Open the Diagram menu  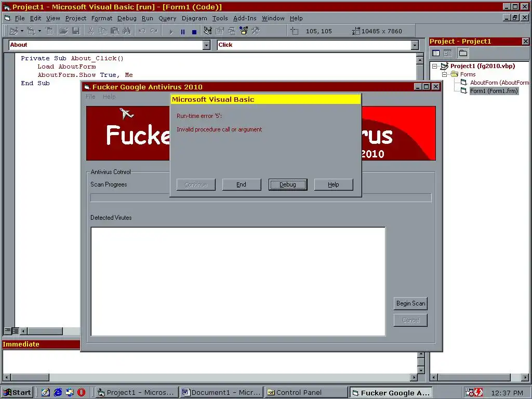click(194, 18)
